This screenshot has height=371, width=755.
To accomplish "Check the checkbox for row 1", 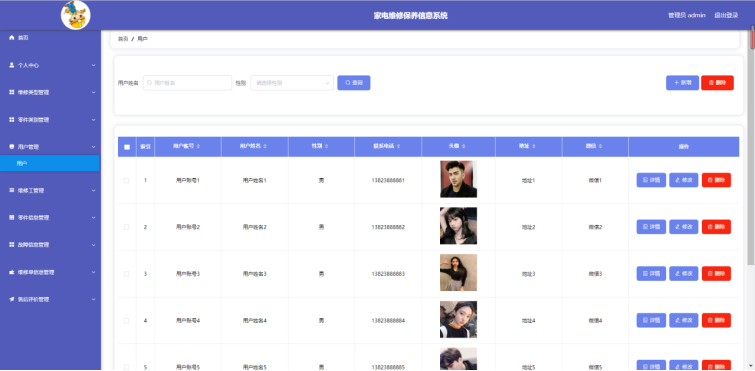I will 127,180.
